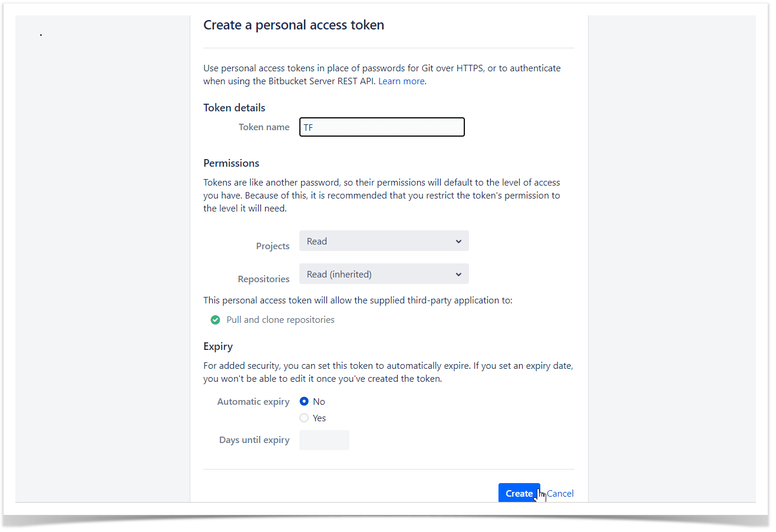
Task: Click the Days until expiry field
Action: coord(324,440)
